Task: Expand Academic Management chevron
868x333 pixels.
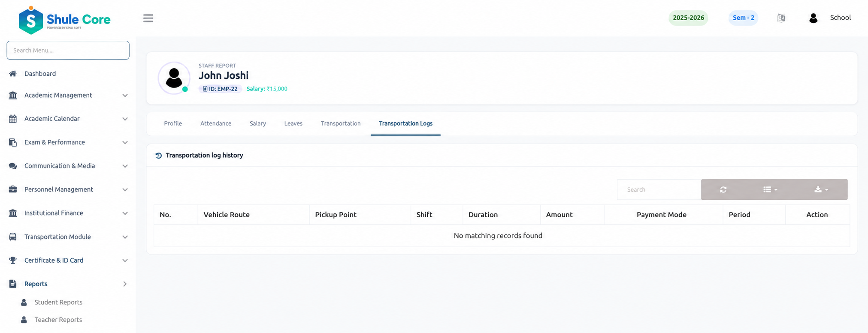Action: [x=125, y=95]
